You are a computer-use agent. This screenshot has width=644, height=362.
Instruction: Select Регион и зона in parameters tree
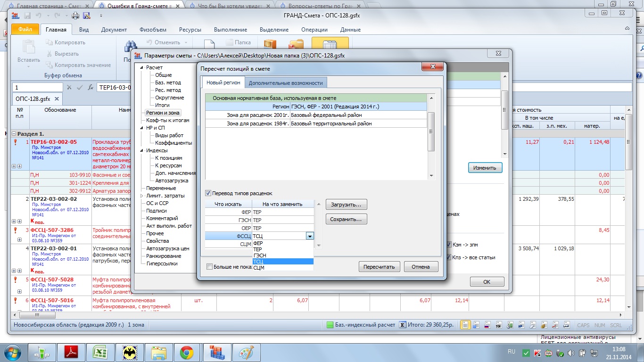163,113
